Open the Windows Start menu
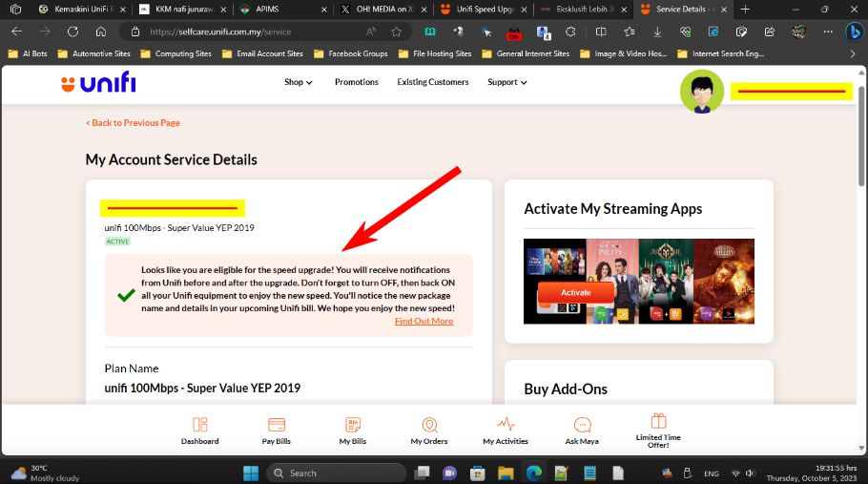 (251, 473)
